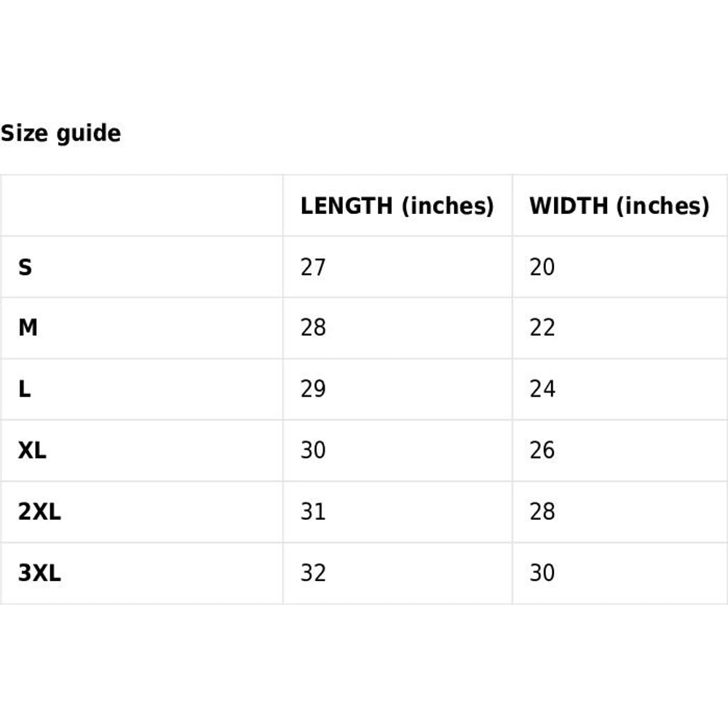The image size is (728, 728).
Task: Click length value 28 for size M
Action: [x=313, y=328]
